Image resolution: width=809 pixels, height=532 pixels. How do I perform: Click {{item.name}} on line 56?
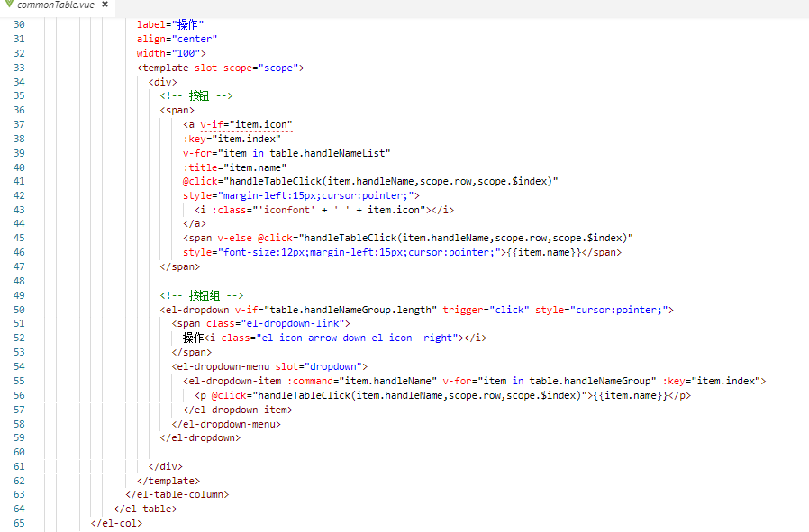click(631, 395)
